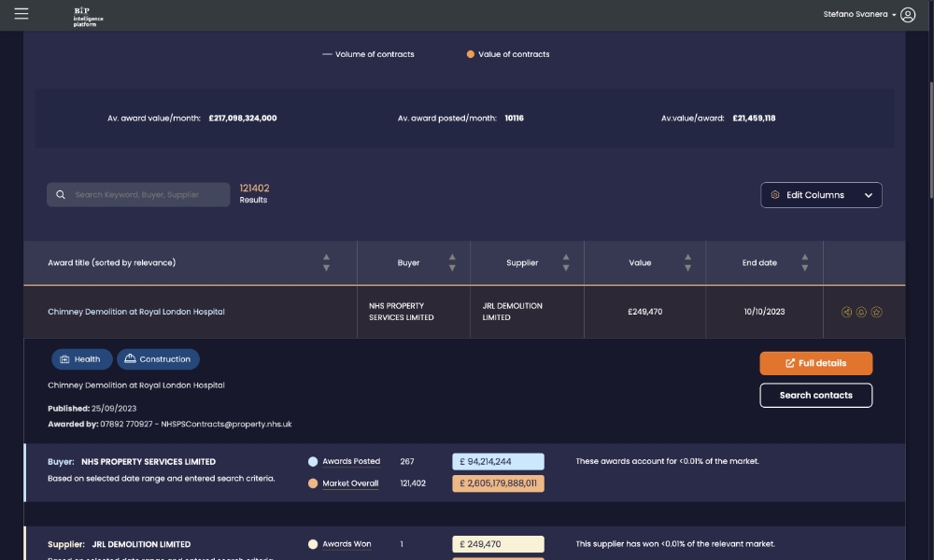The width and height of the screenshot is (934, 560).
Task: Click the 121,402 market overall count
Action: coord(413,483)
